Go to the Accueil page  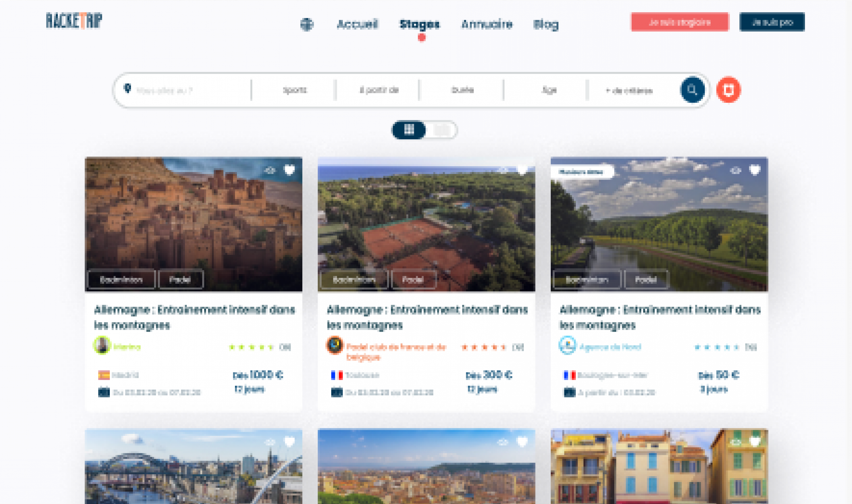(x=357, y=24)
